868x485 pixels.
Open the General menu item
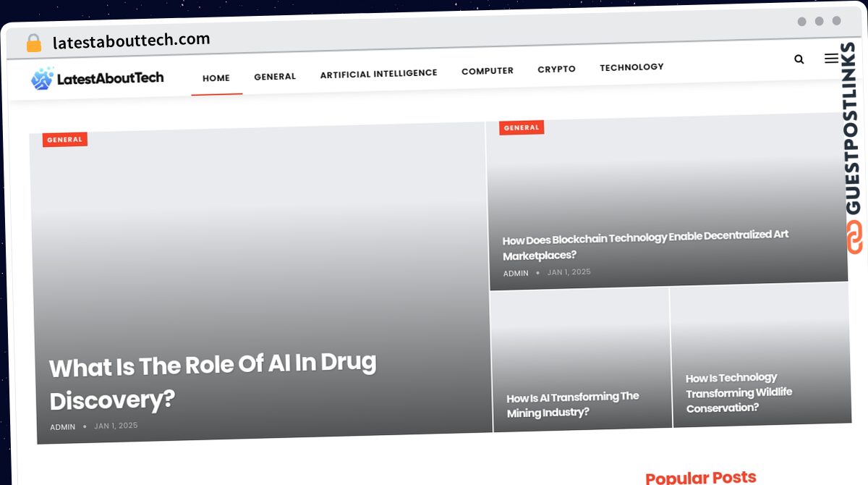click(x=275, y=77)
